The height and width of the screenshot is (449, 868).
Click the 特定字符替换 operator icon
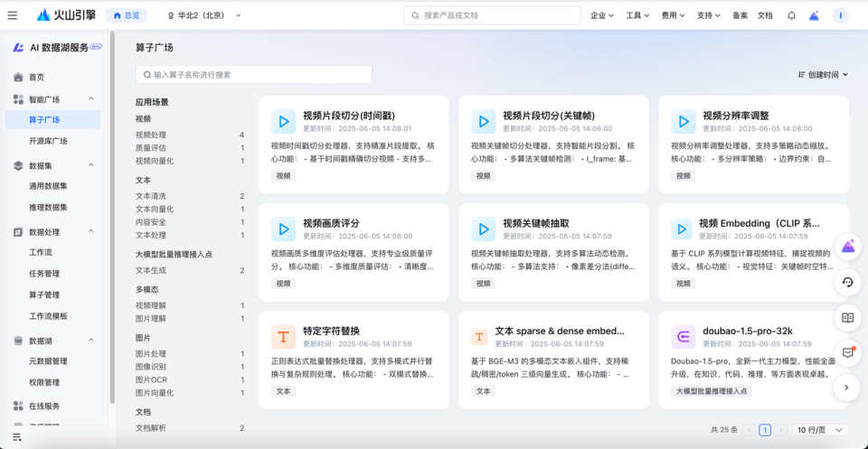283,337
